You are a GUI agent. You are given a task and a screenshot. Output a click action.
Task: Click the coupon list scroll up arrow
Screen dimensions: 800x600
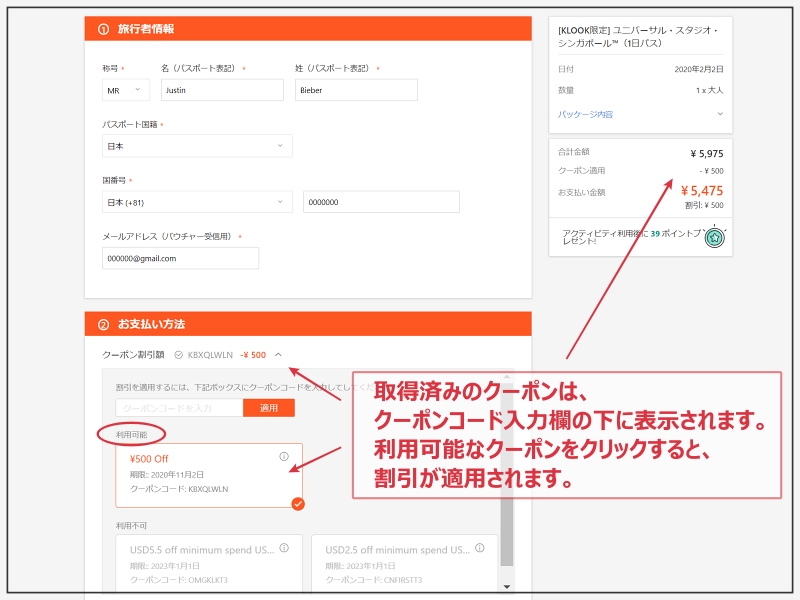(x=507, y=377)
